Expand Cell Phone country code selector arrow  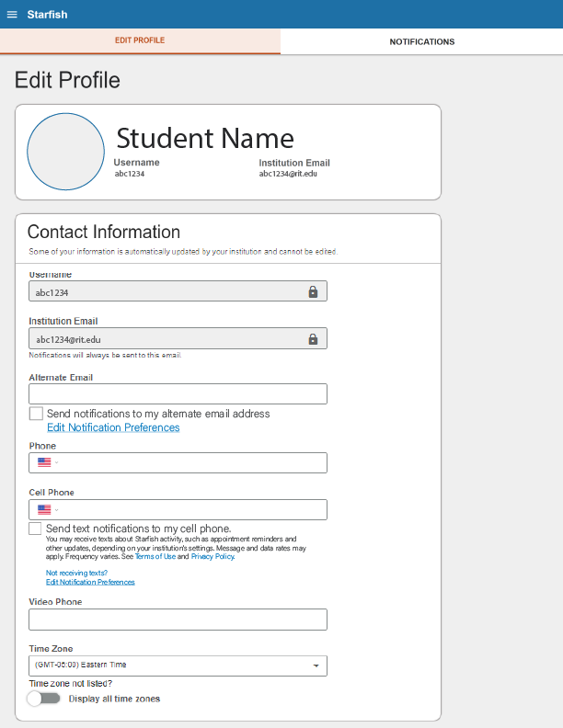tap(56, 510)
